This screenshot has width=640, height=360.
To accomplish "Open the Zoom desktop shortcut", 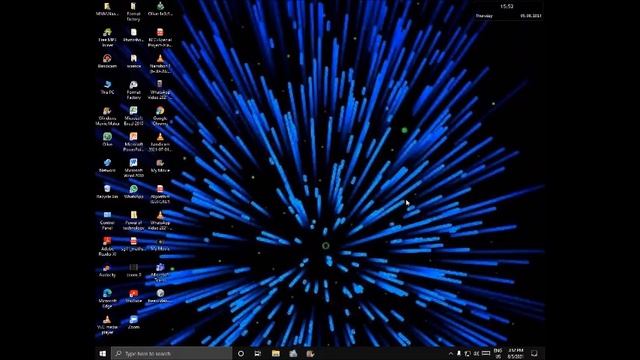I will 133,322.
